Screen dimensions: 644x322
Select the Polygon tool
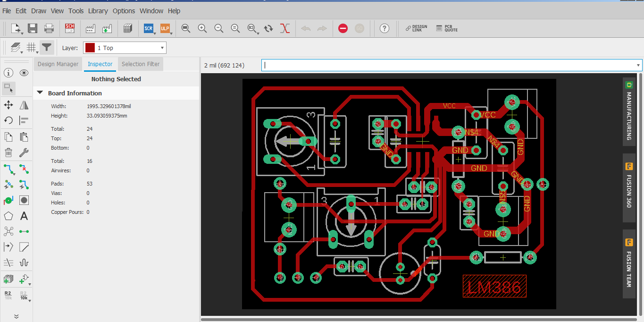pyautogui.click(x=8, y=216)
